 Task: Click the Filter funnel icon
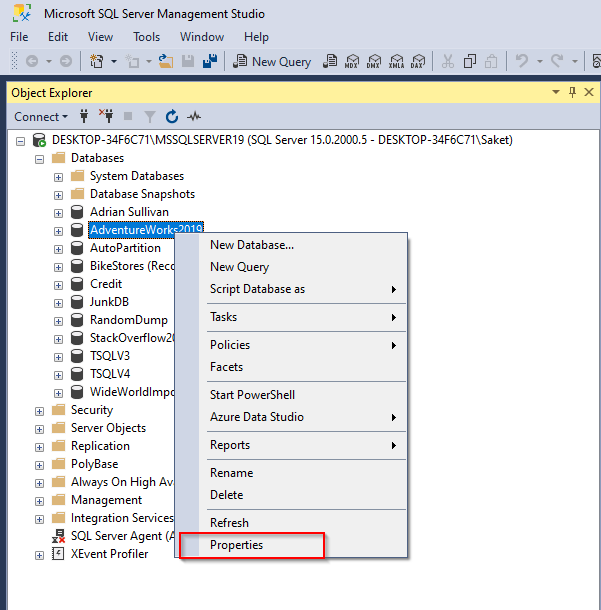pyautogui.click(x=150, y=117)
